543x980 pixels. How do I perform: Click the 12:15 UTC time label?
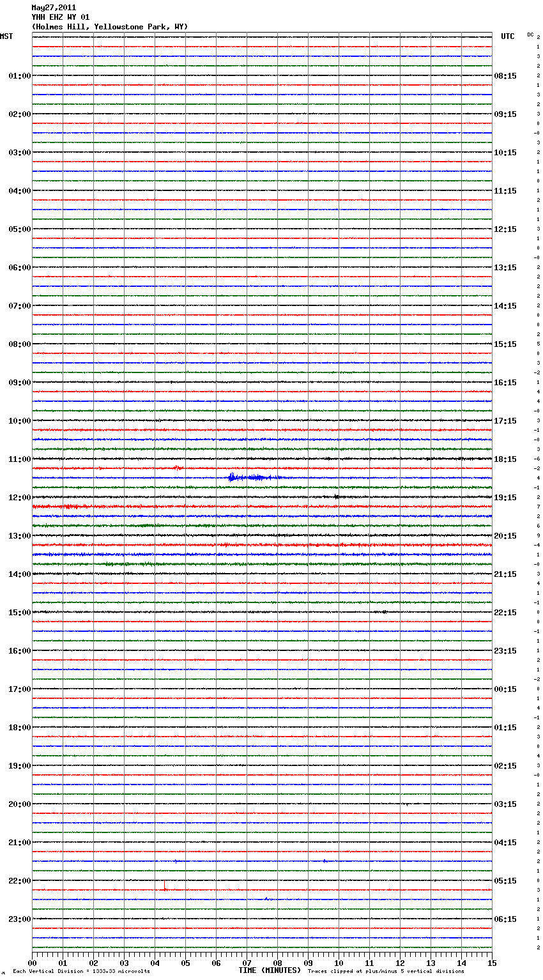(x=505, y=229)
